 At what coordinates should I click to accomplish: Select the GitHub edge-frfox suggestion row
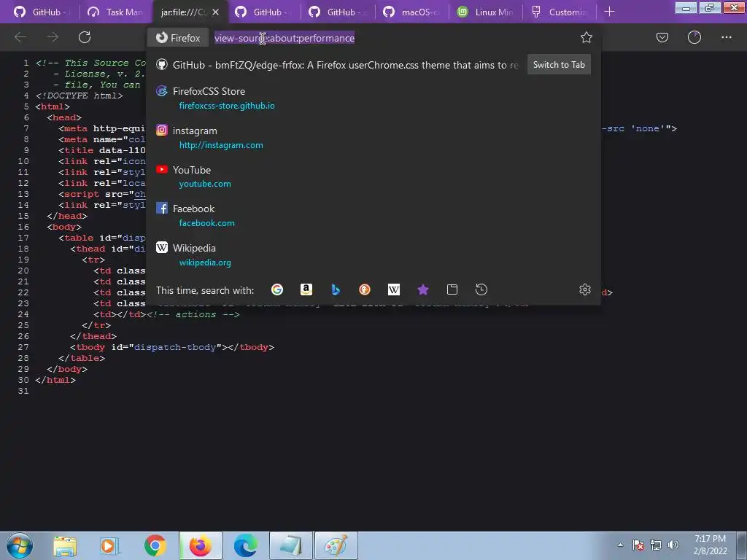click(x=373, y=65)
